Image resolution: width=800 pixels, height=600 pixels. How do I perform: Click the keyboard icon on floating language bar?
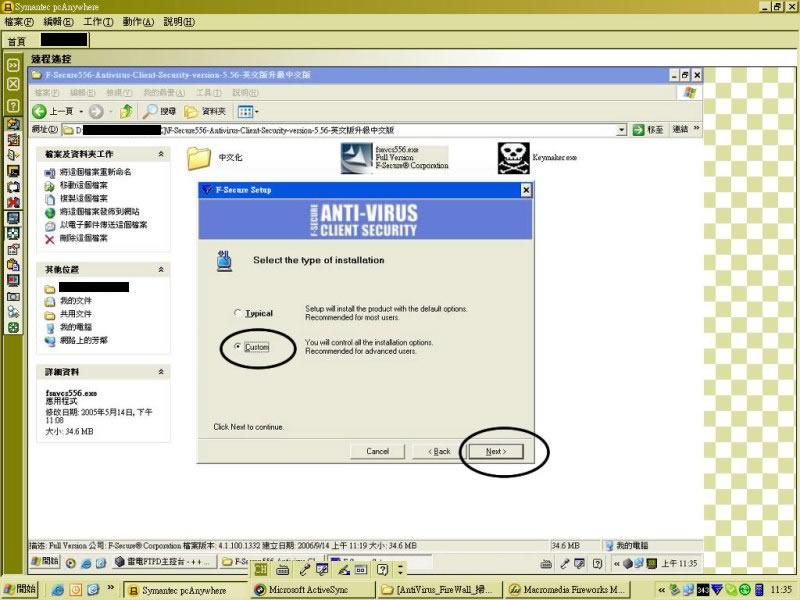click(282, 569)
